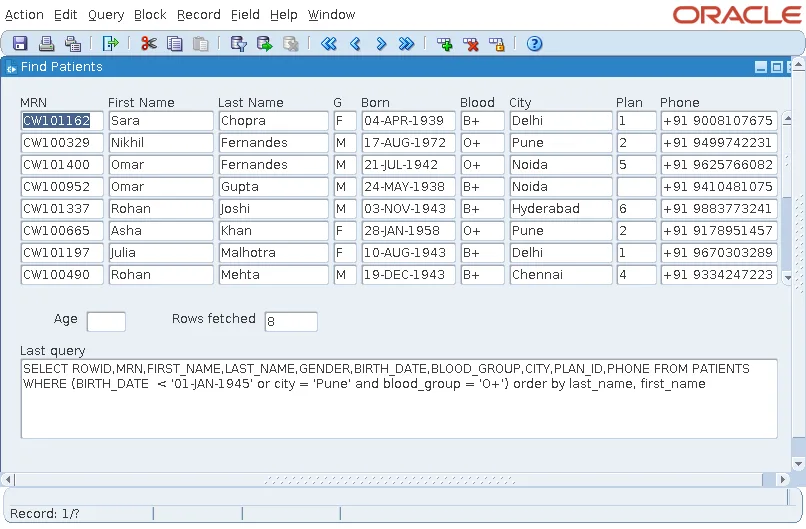The height and width of the screenshot is (529, 806).
Task: Click the Age input field
Action: (106, 322)
